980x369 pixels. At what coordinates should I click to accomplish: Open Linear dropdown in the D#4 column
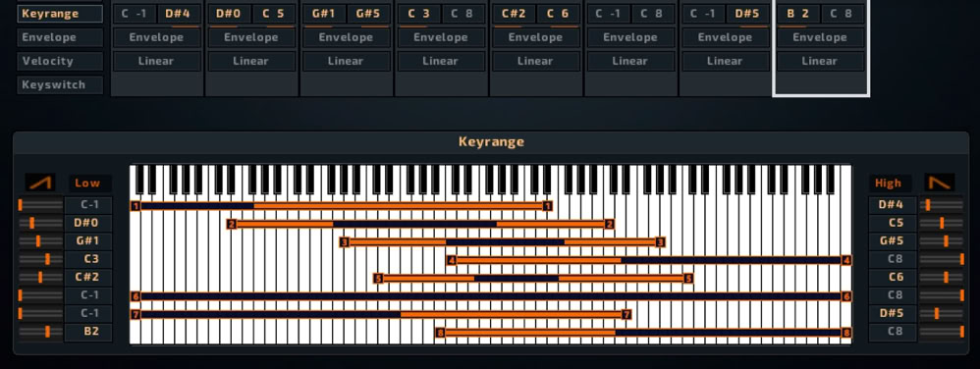click(157, 61)
